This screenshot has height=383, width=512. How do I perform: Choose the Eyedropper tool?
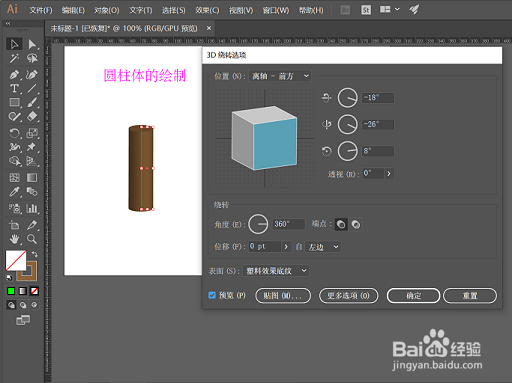point(14,192)
